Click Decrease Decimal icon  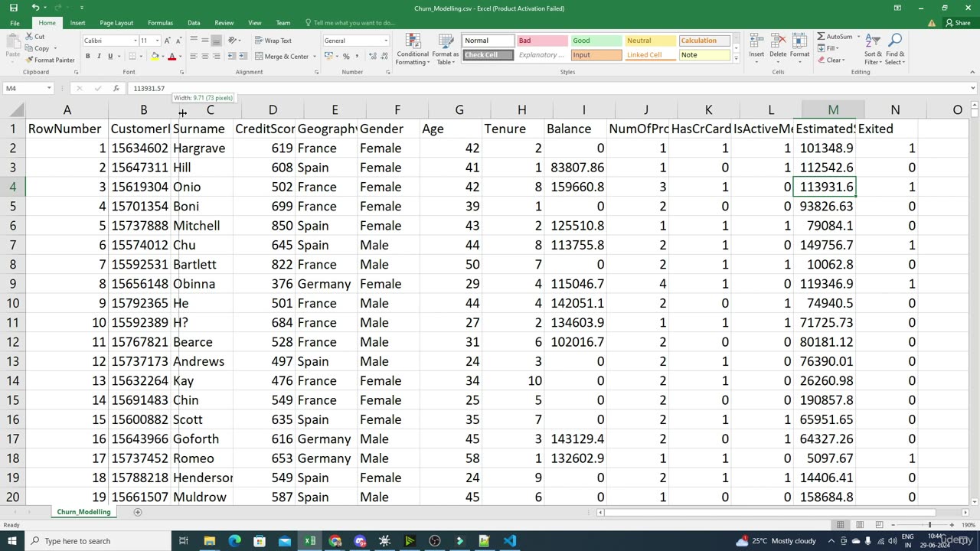tap(383, 56)
